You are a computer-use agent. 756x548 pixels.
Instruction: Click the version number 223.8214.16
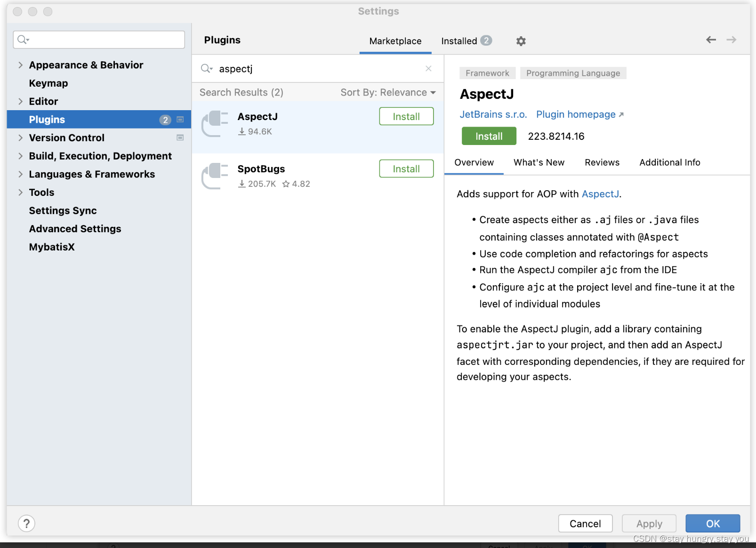point(556,137)
